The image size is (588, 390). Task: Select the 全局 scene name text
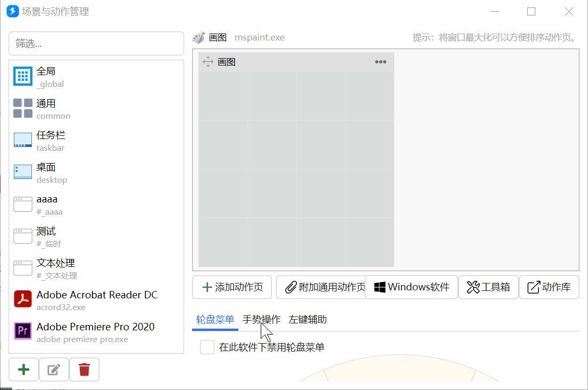tap(46, 71)
